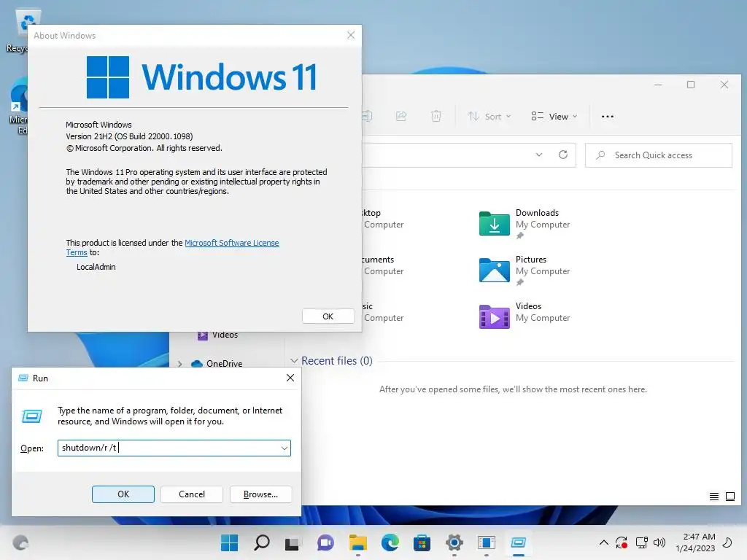Open the clock and date panel
Viewport: 747px width, 560px height.
[695, 542]
